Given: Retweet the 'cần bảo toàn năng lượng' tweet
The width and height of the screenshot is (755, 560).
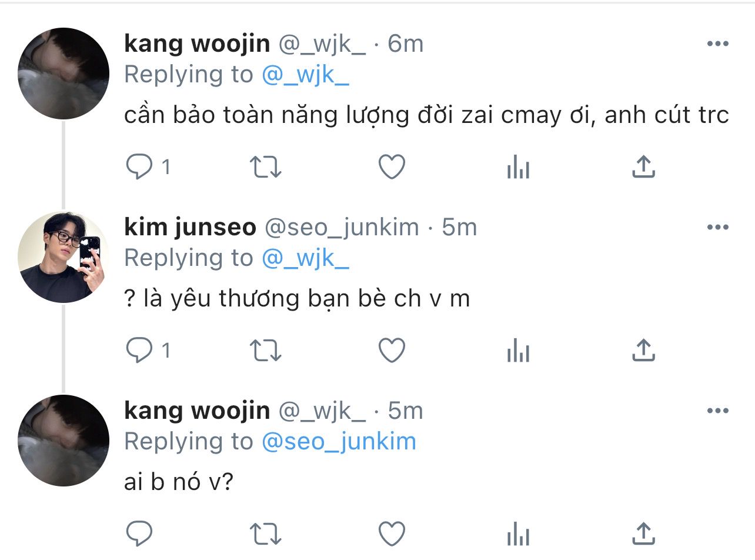Looking at the screenshot, I should pyautogui.click(x=266, y=168).
